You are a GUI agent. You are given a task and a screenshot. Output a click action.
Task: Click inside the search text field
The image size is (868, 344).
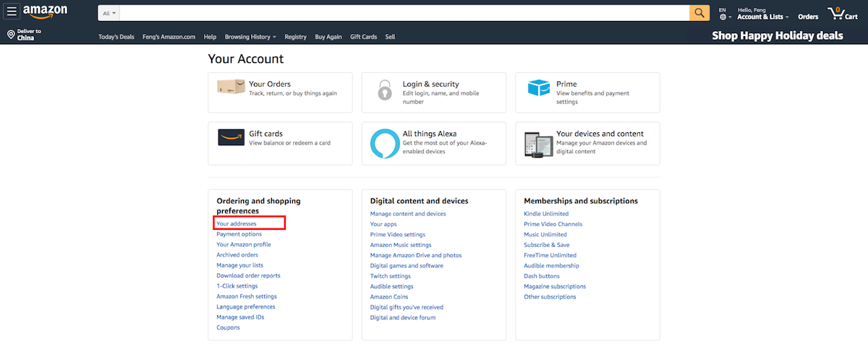[404, 13]
